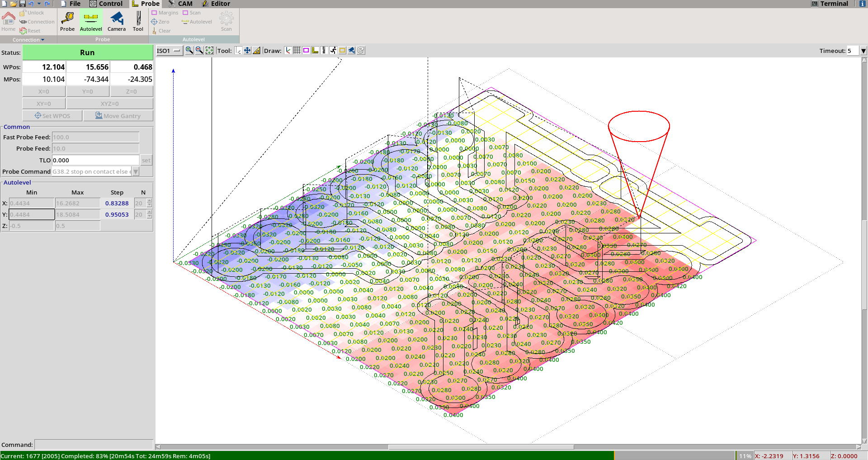Toggle rapid motion paths display
This screenshot has height=460, width=868.
333,51
